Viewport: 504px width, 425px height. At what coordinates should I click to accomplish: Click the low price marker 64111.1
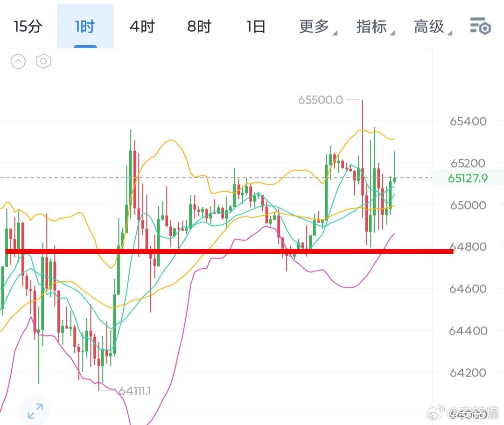135,391
